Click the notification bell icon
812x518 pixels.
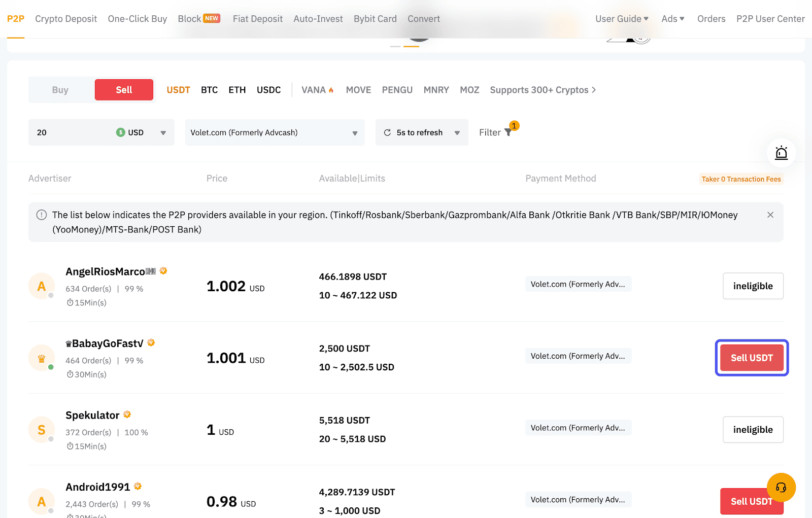[x=781, y=153]
